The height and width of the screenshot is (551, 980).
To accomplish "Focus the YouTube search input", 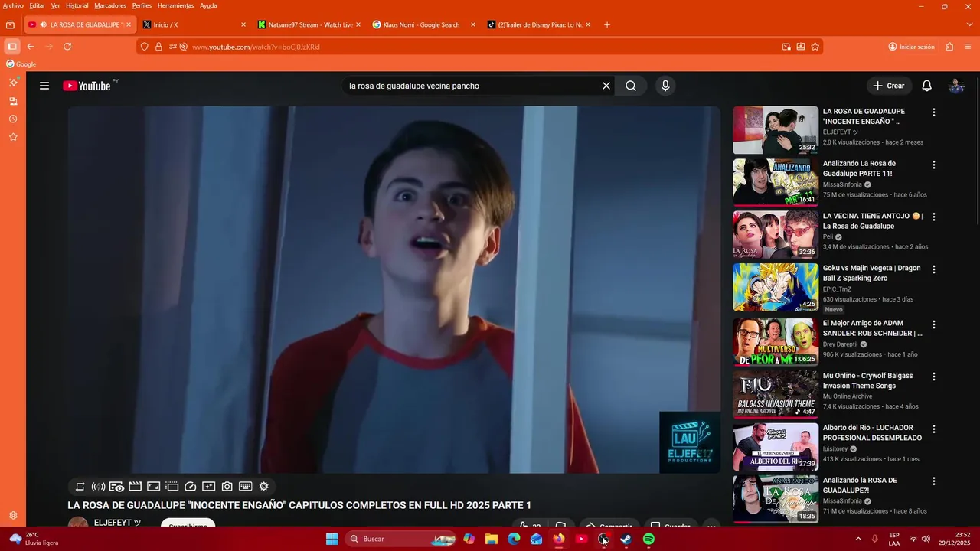I will 471,86.
